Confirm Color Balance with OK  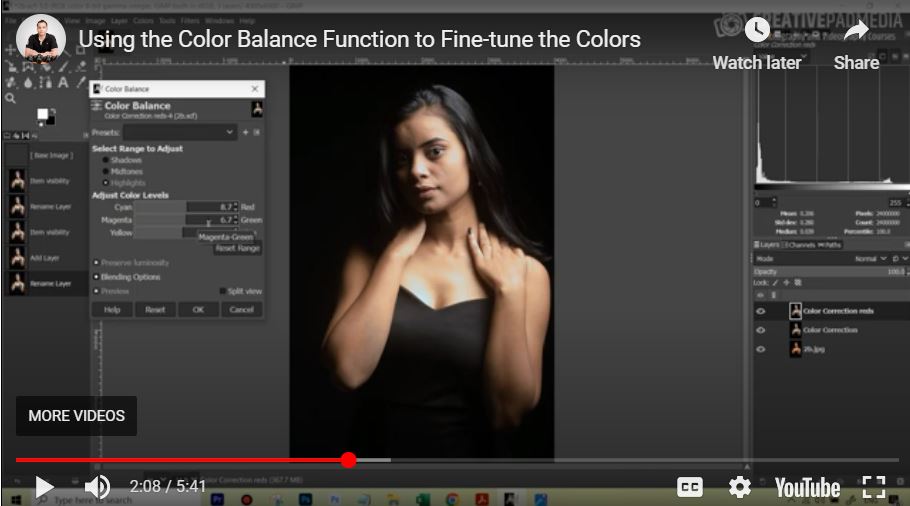click(198, 310)
